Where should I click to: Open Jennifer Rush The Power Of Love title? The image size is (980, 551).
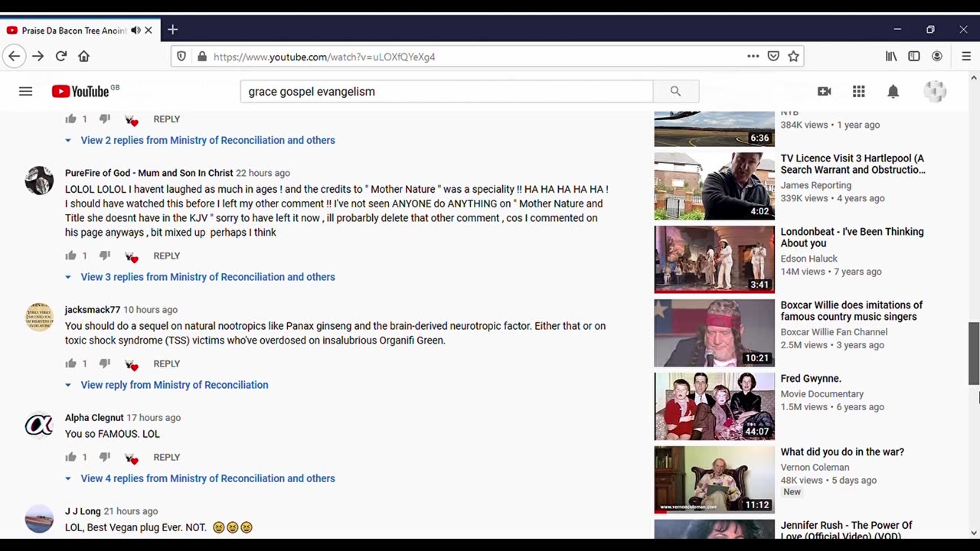(847, 530)
